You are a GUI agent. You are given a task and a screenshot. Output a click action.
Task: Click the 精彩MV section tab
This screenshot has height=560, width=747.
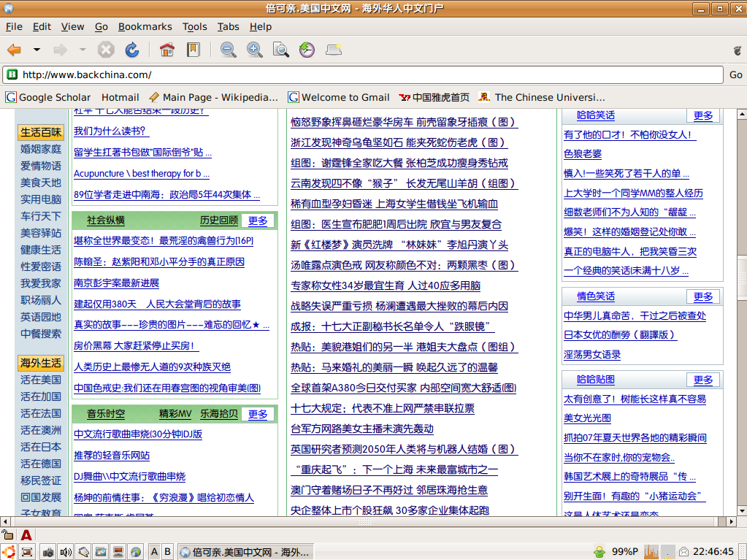(175, 413)
